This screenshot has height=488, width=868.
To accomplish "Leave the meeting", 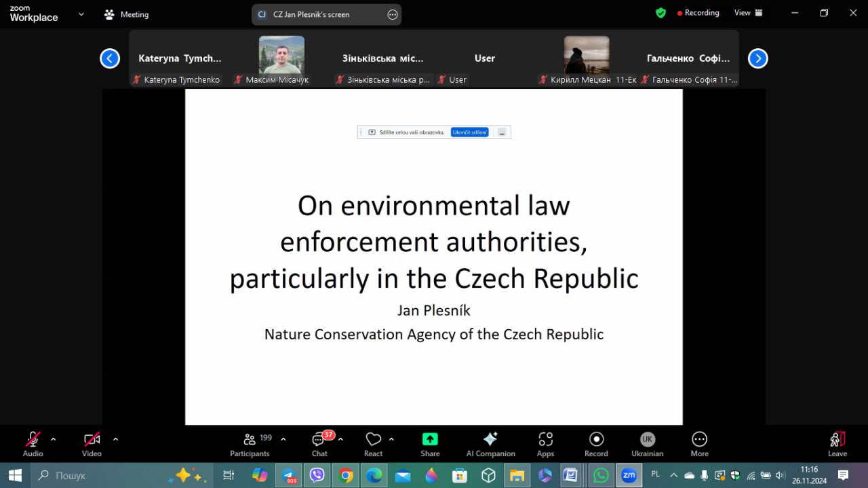I will pyautogui.click(x=837, y=444).
